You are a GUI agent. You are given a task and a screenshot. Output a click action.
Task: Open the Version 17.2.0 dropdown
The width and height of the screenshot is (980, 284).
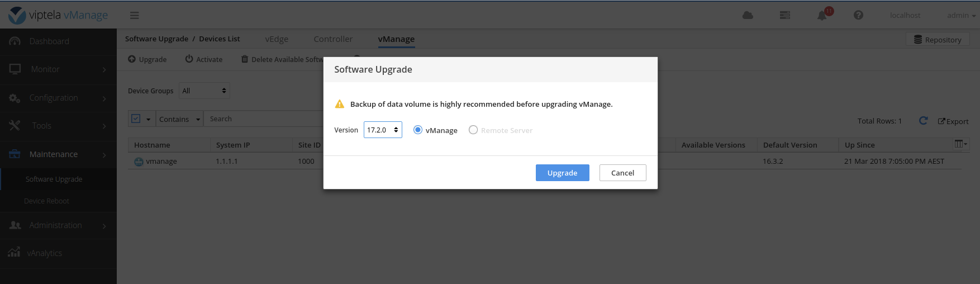(x=383, y=130)
